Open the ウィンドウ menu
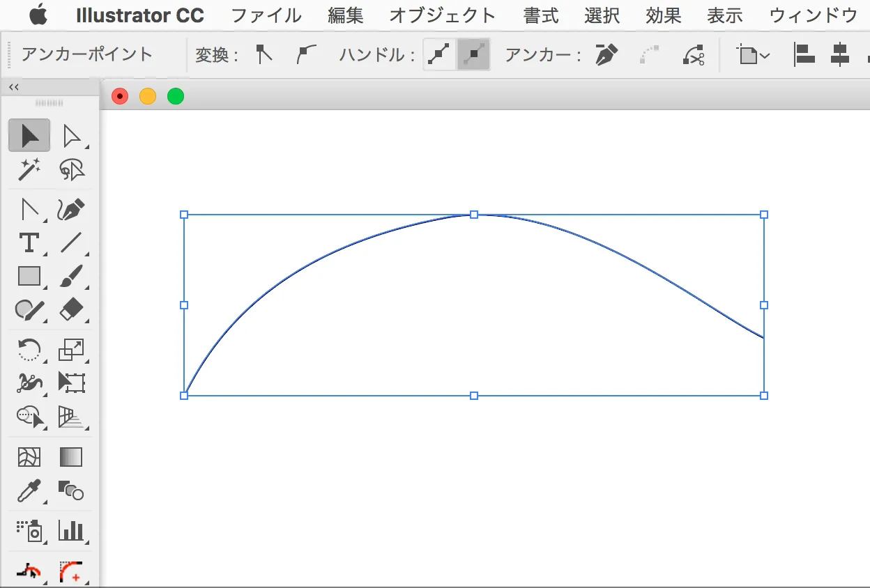 point(814,15)
